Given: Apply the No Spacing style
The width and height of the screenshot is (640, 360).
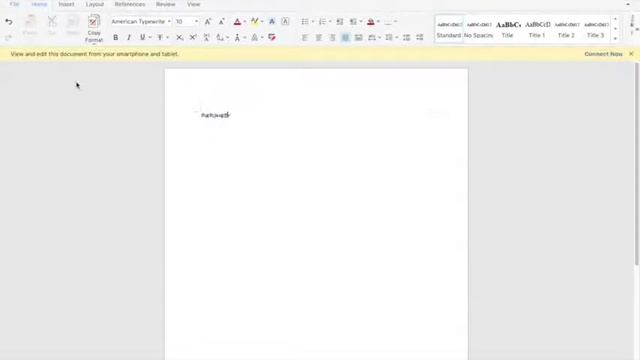Looking at the screenshot, I should 478,29.
